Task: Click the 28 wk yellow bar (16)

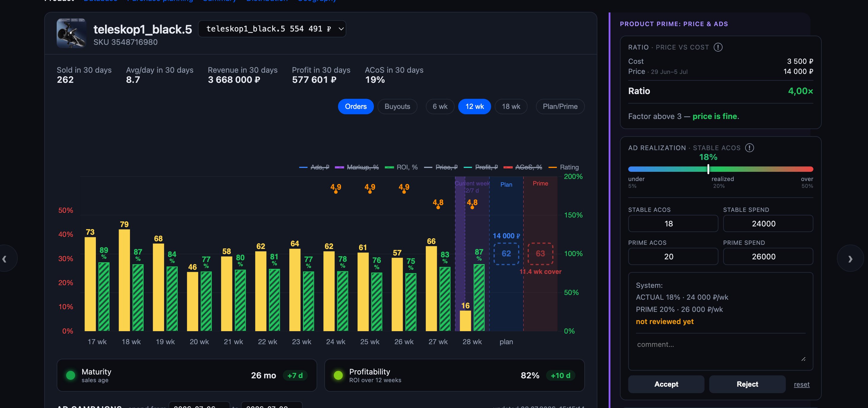Action: (465, 321)
